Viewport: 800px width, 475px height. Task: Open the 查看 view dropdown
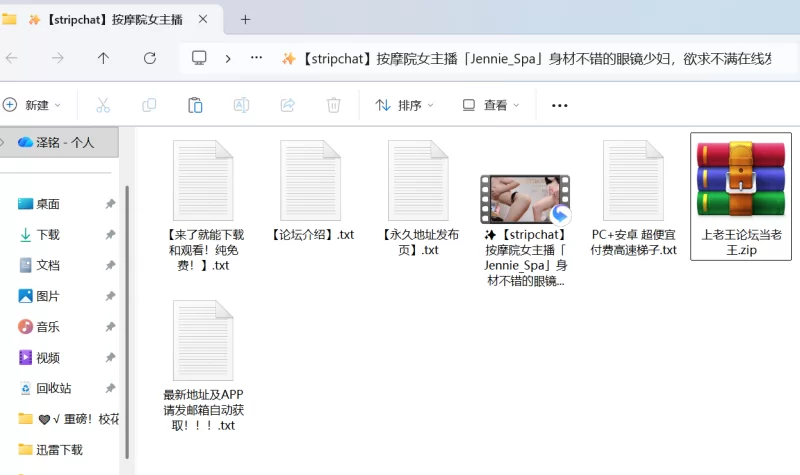[x=491, y=105]
